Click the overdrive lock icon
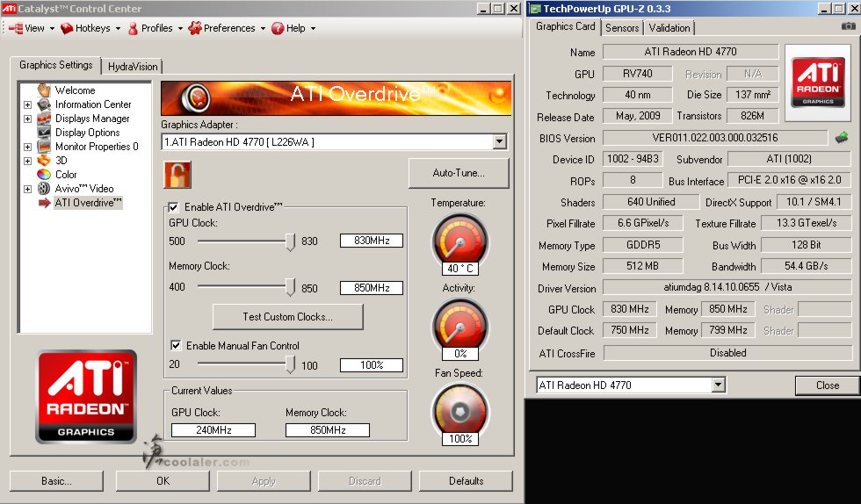 177,175
